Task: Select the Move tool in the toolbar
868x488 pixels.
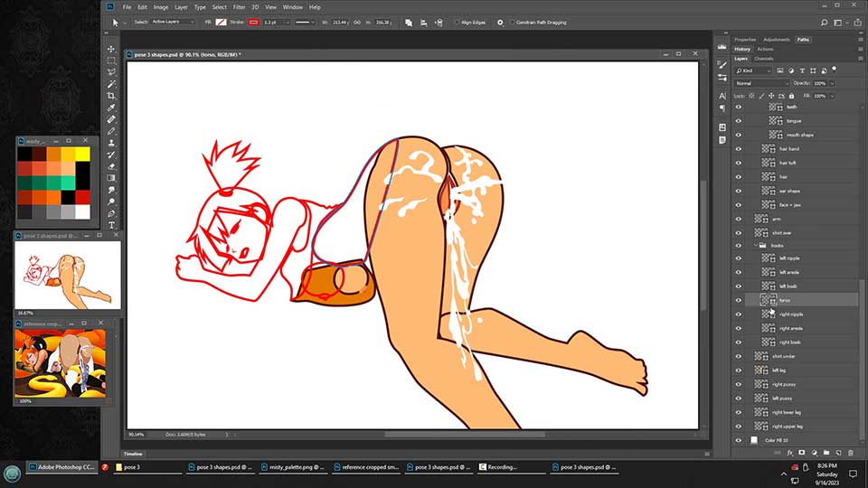Action: click(x=111, y=49)
